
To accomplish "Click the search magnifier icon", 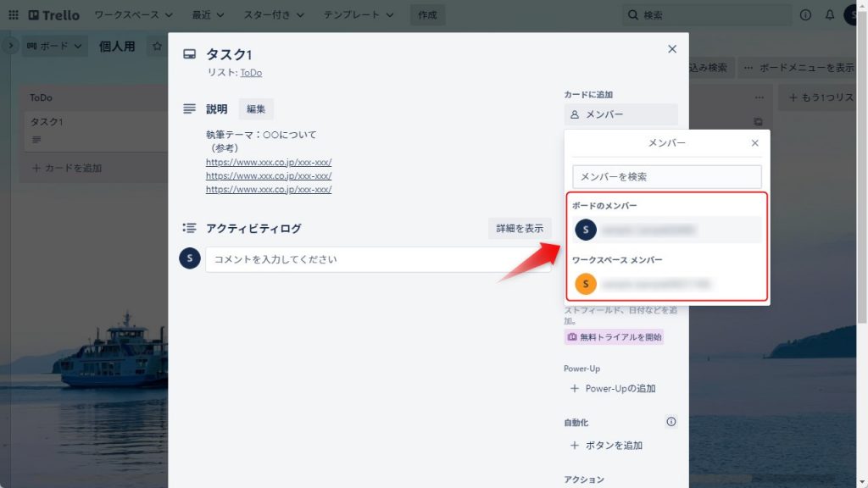I will (x=632, y=15).
